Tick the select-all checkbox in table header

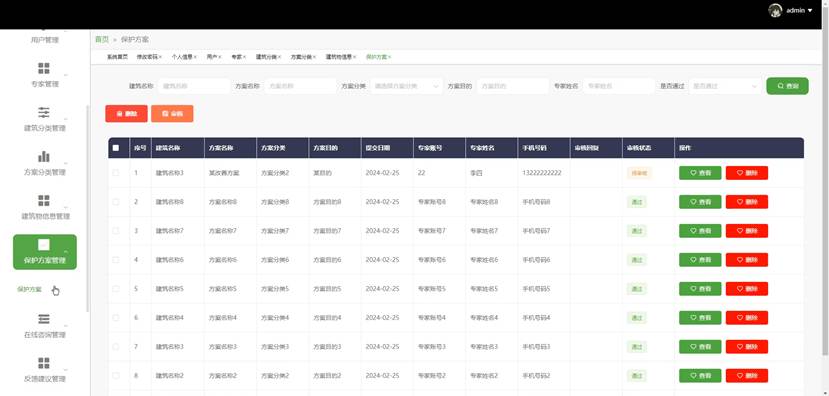click(116, 148)
